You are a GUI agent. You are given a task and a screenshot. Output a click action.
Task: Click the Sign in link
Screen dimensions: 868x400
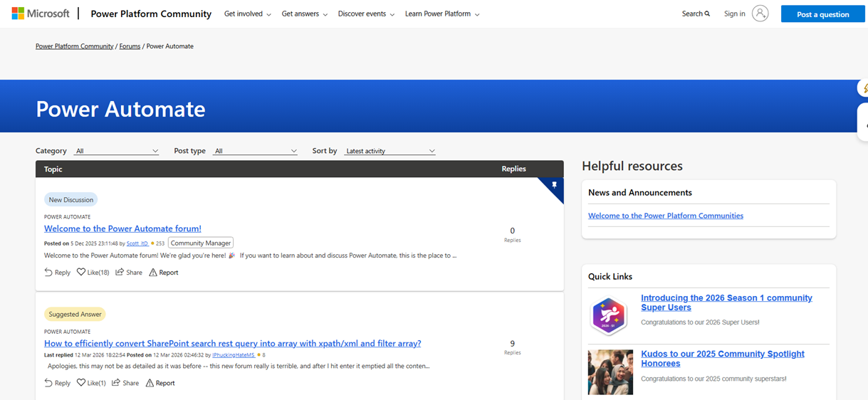point(734,14)
